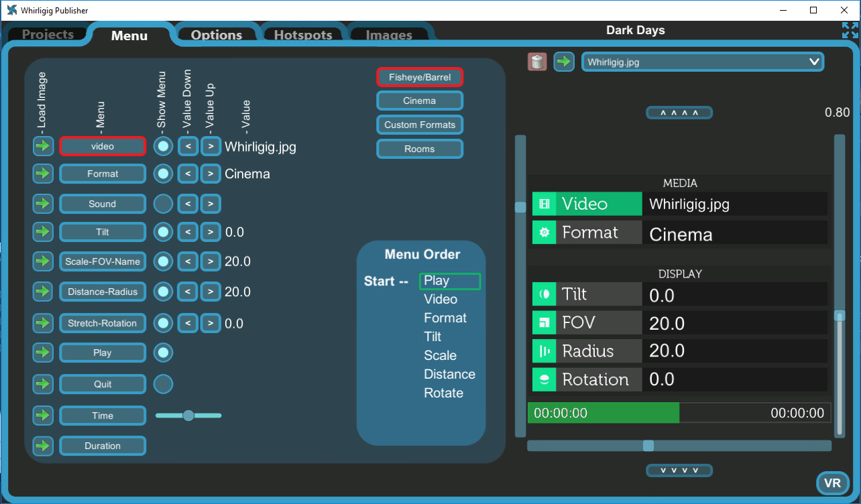Toggle Show Menu for video row
This screenshot has height=504, width=861.
[164, 146]
